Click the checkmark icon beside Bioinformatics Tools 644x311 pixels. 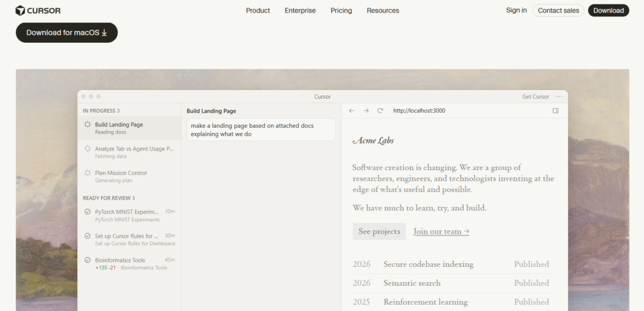(87, 260)
